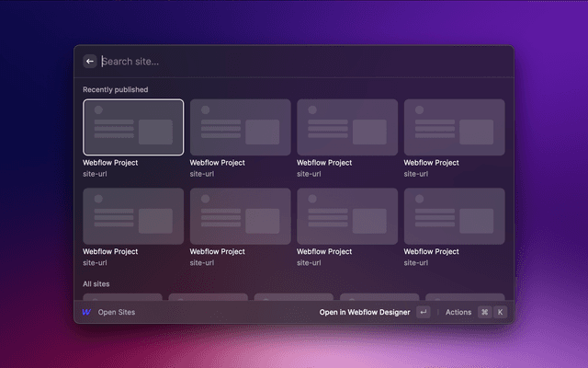This screenshot has width=588, height=368.
Task: Click Open in Webflow Designer action
Action: [366, 312]
